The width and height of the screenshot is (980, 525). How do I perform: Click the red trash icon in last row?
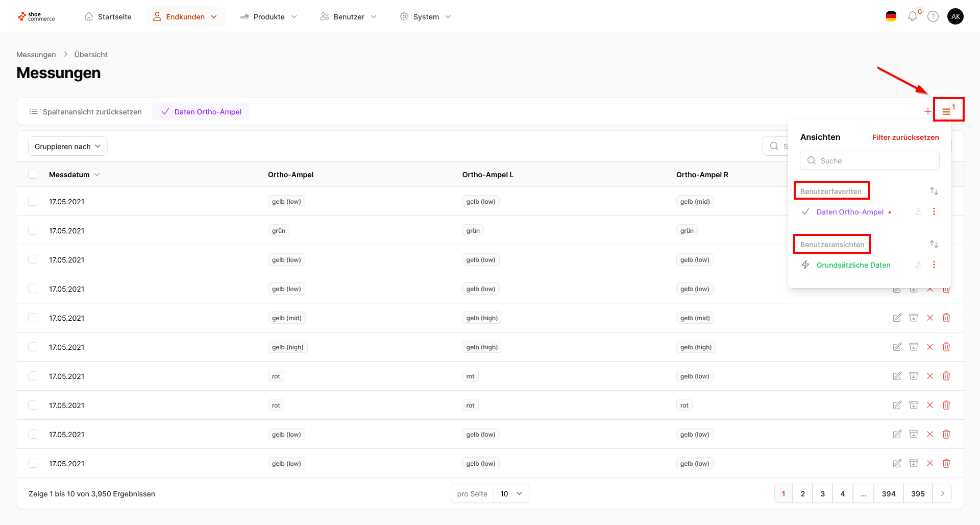946,463
